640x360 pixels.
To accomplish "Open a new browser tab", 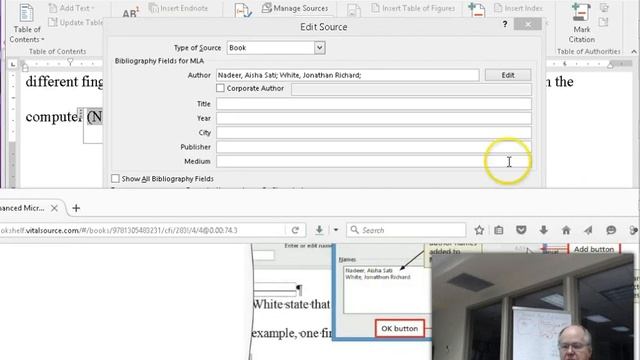I will 76,208.
